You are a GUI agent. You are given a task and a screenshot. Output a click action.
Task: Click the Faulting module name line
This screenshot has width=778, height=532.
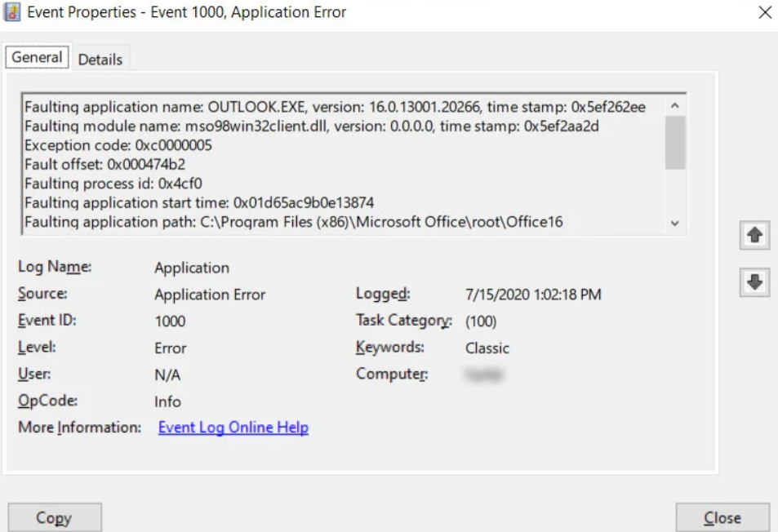tap(312, 126)
